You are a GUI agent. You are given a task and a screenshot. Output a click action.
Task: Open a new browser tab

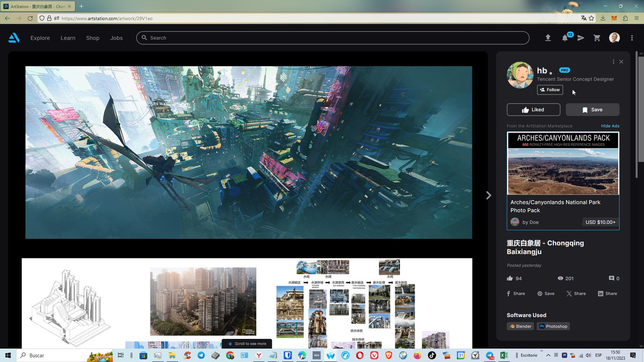pyautogui.click(x=81, y=6)
